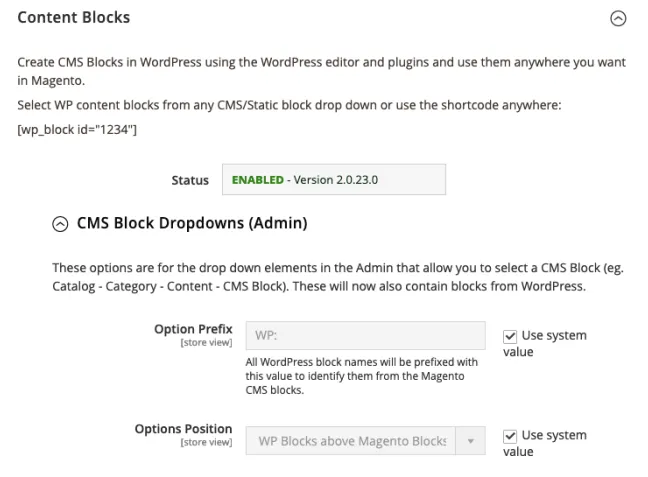This screenshot has height=477, width=648.
Task: Click the CMS Block Dropdowns (Admin) heading
Action: (191, 223)
